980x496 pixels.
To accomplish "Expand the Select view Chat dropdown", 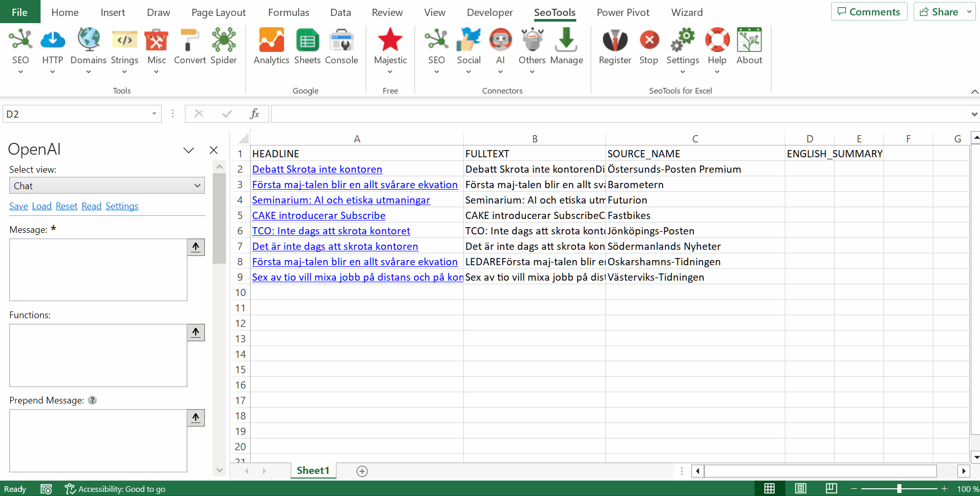I will (107, 186).
